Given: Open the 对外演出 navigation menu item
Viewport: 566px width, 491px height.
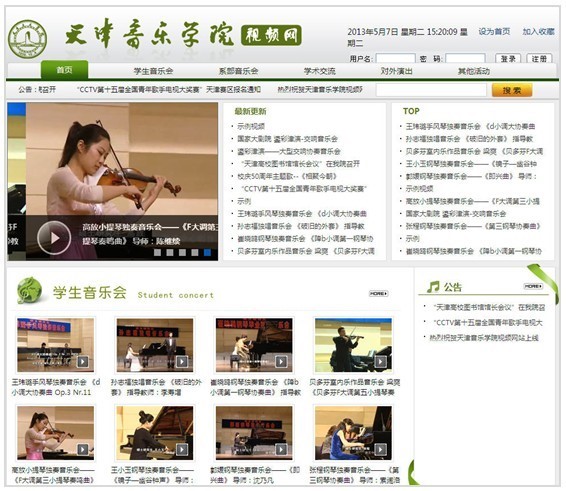Looking at the screenshot, I should 396,71.
